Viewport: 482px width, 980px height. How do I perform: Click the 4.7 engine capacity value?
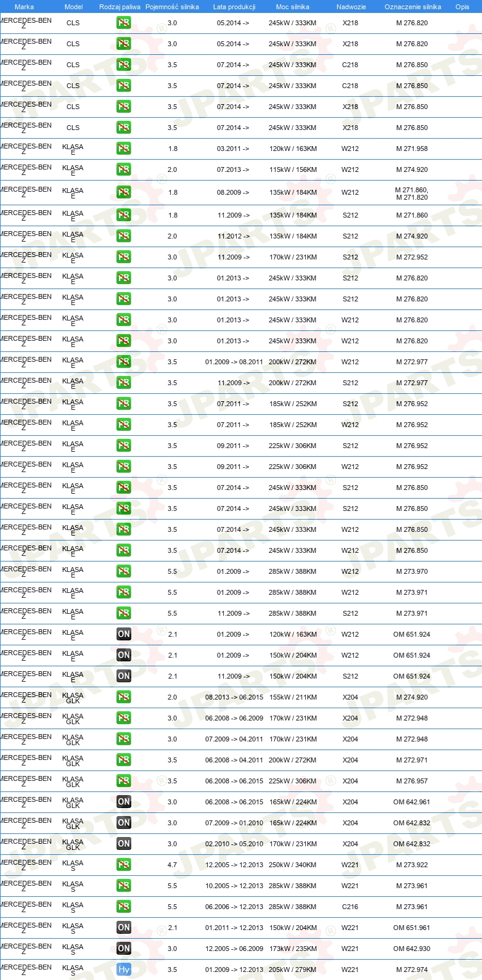[172, 865]
